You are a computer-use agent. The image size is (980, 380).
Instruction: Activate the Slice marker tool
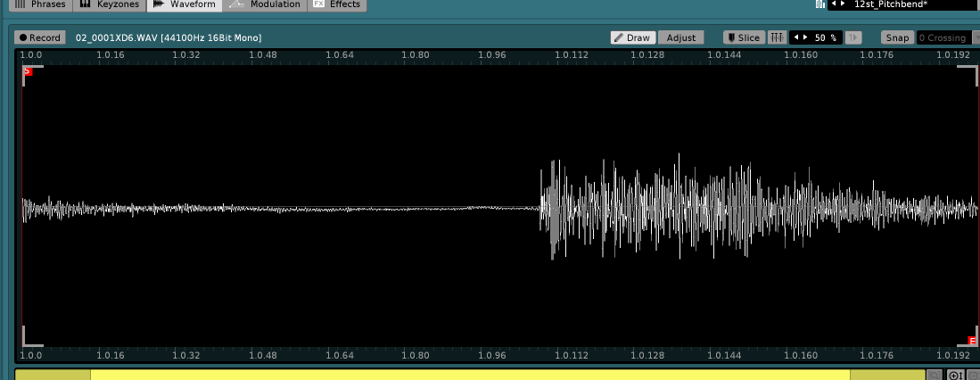click(x=742, y=37)
